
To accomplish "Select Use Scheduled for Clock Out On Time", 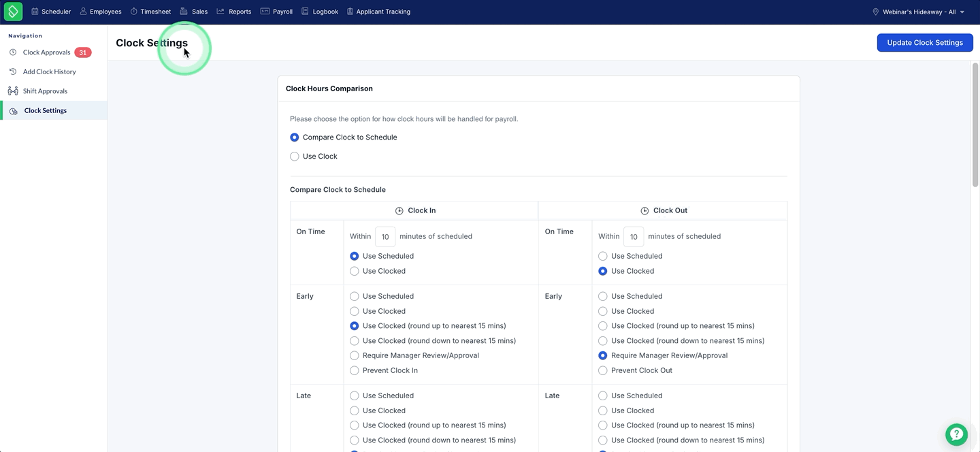I will 603,257.
